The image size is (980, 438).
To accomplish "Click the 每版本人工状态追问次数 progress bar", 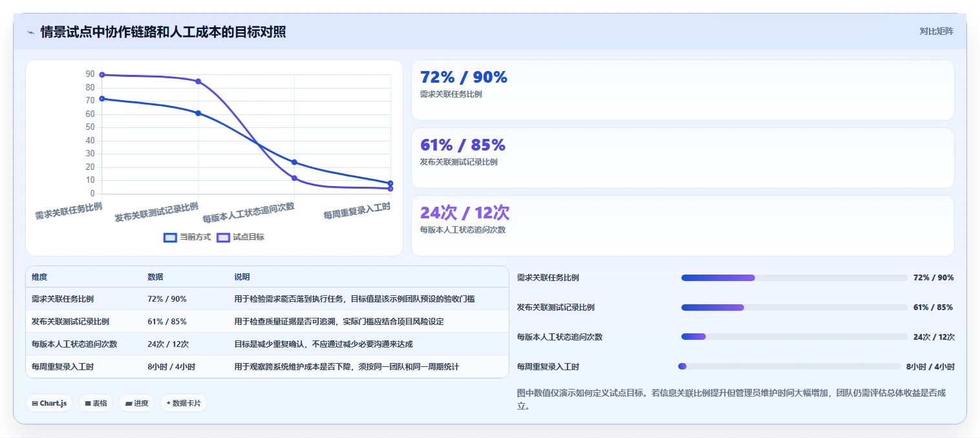I will click(x=794, y=337).
